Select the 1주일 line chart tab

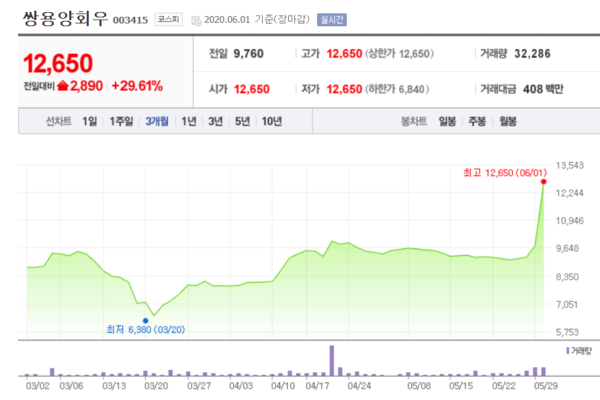coord(121,121)
